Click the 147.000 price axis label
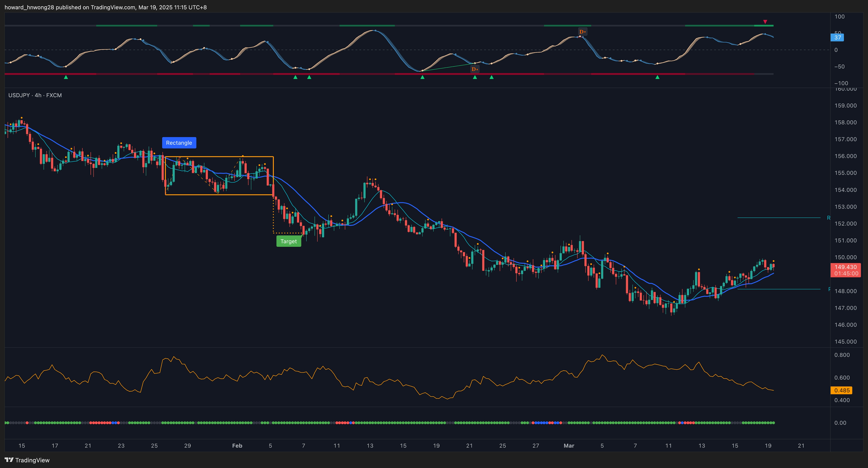Screen dimensions: 868x468 coord(845,308)
